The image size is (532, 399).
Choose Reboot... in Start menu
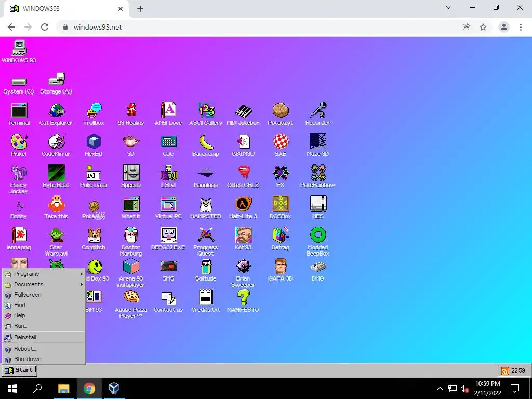click(x=44, y=349)
